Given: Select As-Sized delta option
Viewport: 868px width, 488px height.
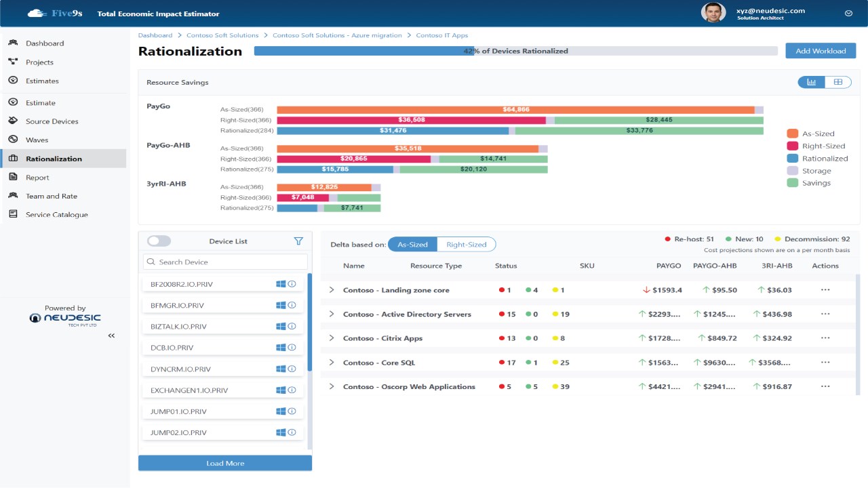Looking at the screenshot, I should tap(412, 244).
